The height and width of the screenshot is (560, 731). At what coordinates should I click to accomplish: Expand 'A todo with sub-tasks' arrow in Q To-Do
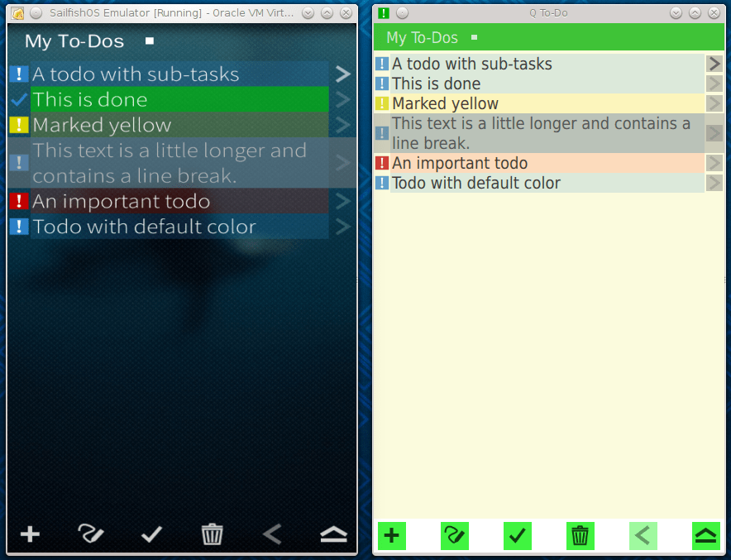[x=714, y=64]
